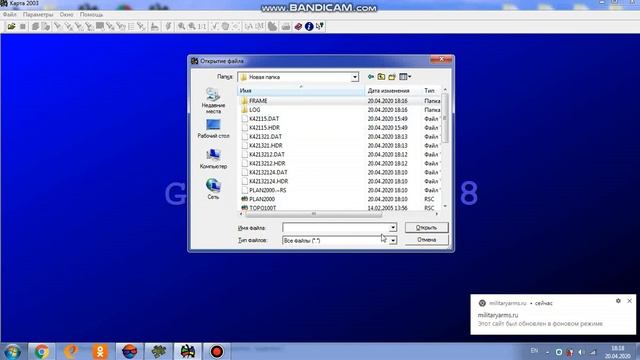Click file list scroll down arrow
The image size is (640, 360).
[445, 206]
